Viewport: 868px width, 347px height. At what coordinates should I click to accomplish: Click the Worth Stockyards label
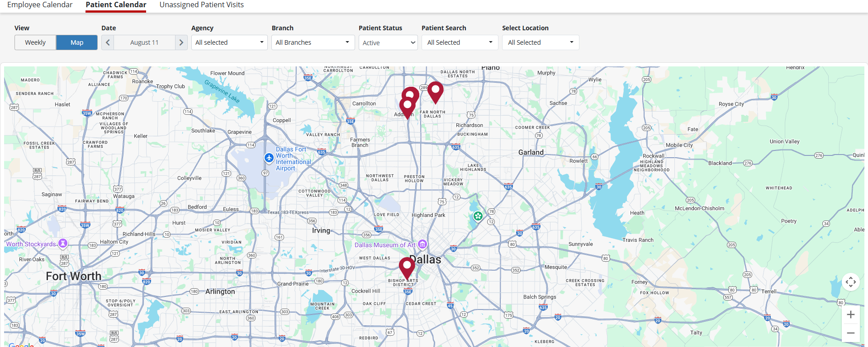click(31, 244)
